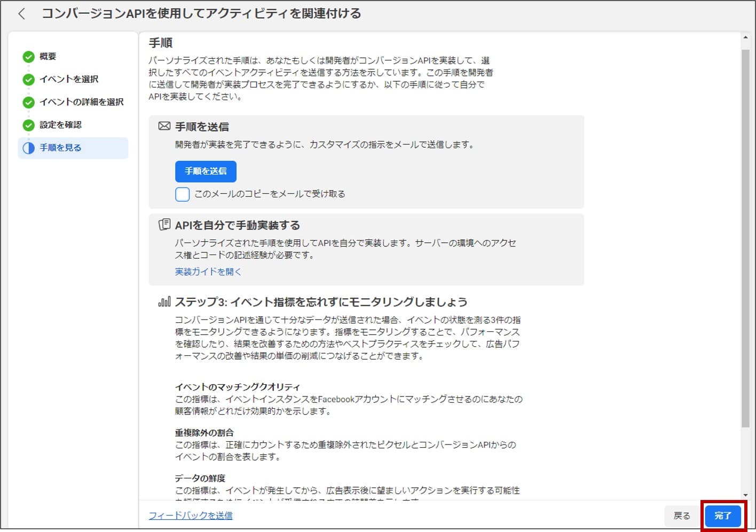
Task: Click the bar chart icon beside ステップ3
Action: click(x=164, y=301)
